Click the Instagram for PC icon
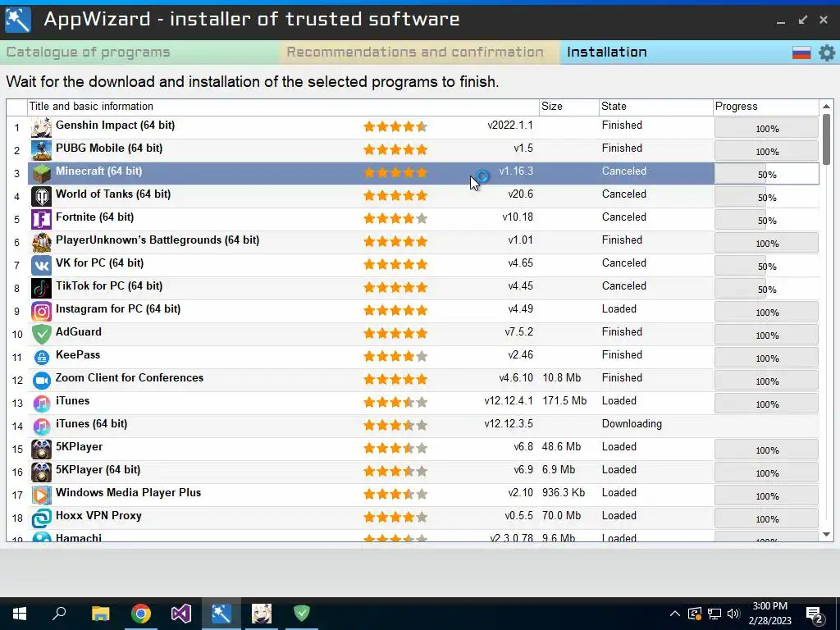 click(x=41, y=312)
